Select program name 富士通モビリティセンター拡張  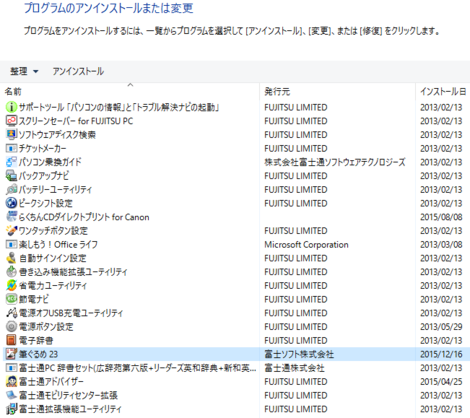[68, 395]
